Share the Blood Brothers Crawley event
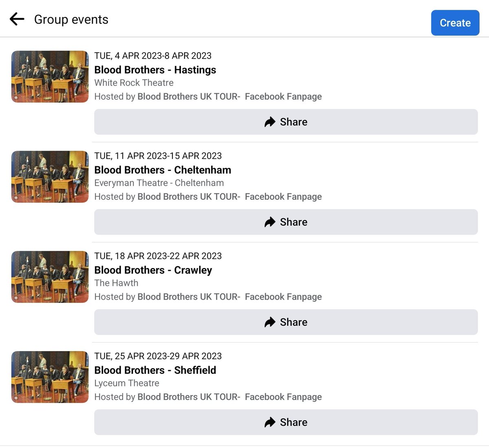This screenshot has width=489, height=448. [x=286, y=322]
